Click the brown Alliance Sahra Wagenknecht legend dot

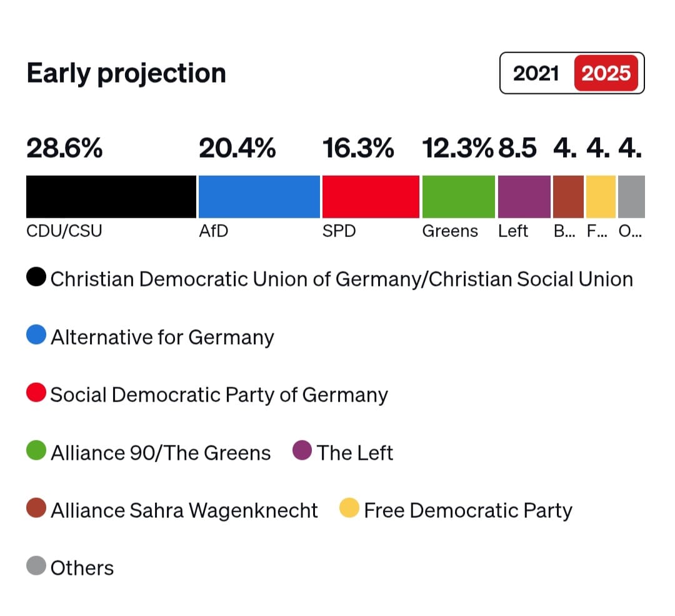36,509
